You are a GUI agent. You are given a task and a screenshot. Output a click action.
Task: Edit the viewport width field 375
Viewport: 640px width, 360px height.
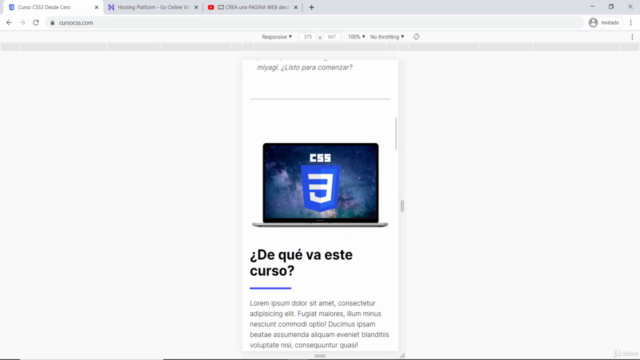308,37
